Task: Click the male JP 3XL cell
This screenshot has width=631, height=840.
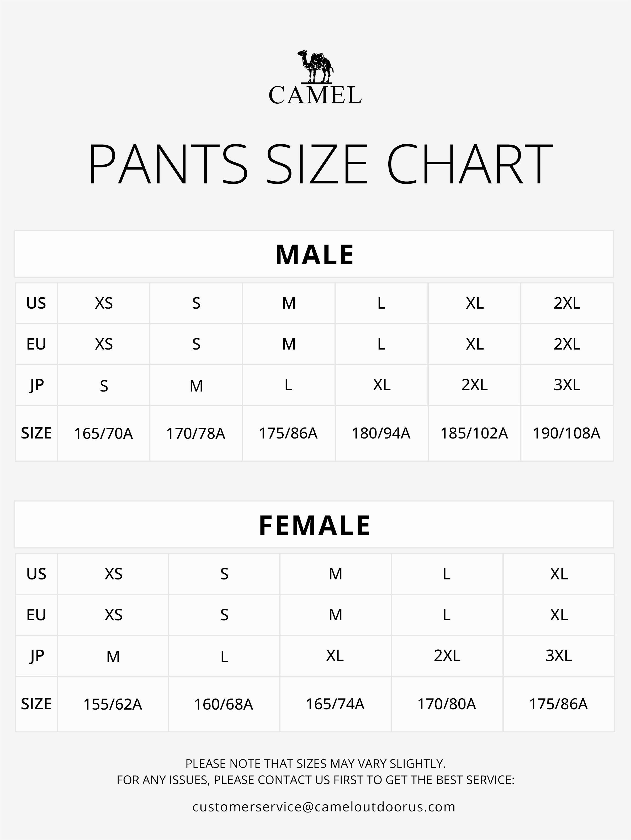Action: (567, 385)
